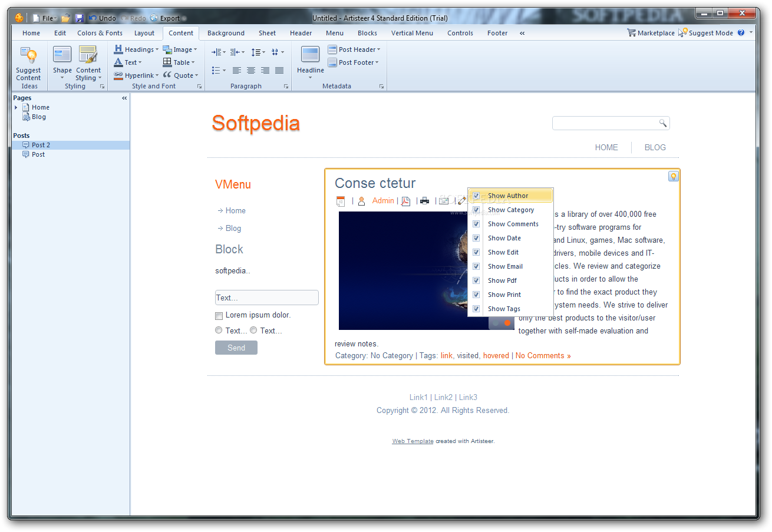Open the Help question mark icon
This screenshot has width=772, height=532.
click(741, 33)
